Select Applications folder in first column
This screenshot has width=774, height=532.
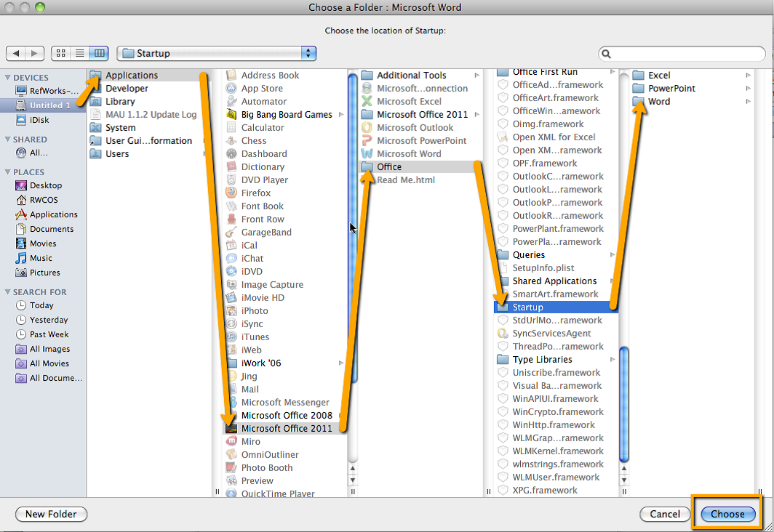(x=149, y=75)
